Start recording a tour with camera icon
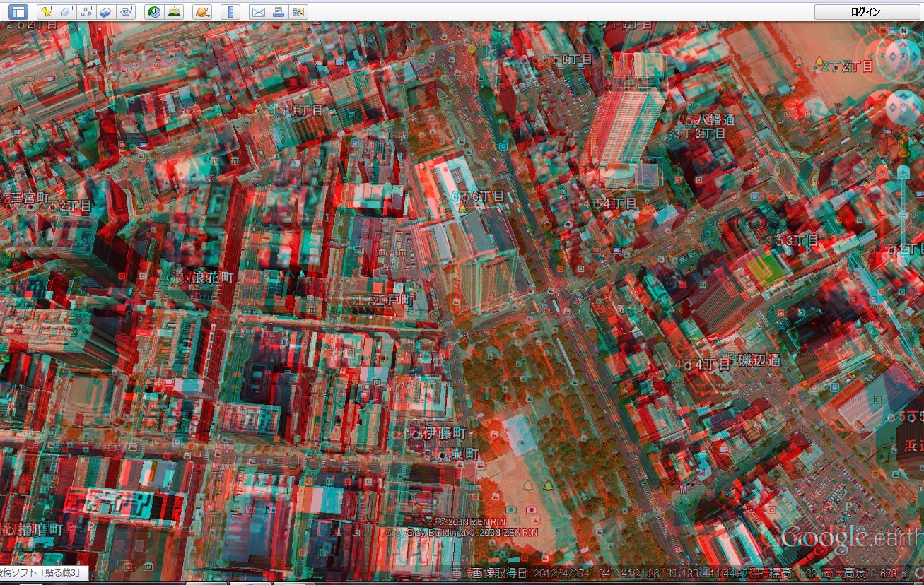Screen dimensions: 924x585 click(x=127, y=11)
